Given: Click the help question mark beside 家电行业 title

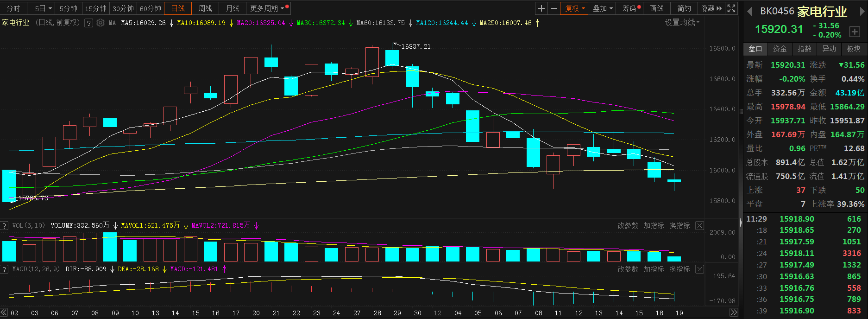Looking at the screenshot, I should click(88, 23).
